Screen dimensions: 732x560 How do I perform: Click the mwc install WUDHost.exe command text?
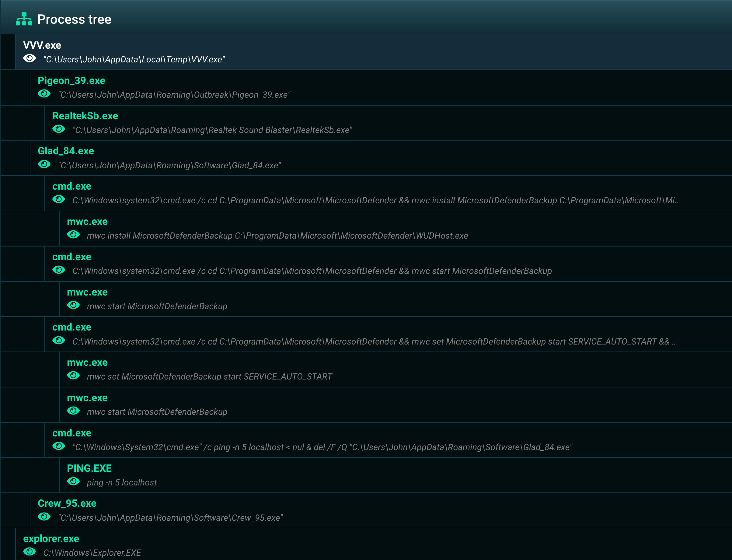click(x=277, y=236)
